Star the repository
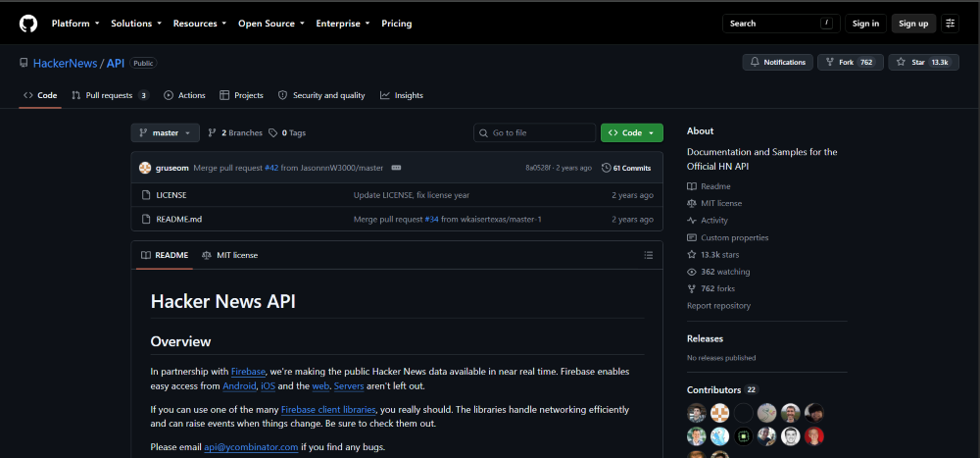980x458 pixels. [x=923, y=62]
